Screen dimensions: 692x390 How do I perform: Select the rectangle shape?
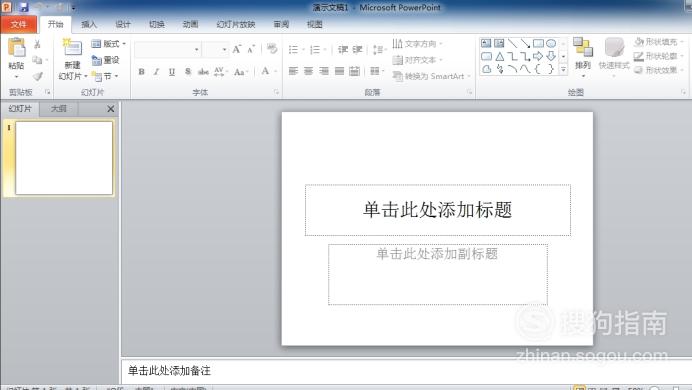click(x=538, y=43)
